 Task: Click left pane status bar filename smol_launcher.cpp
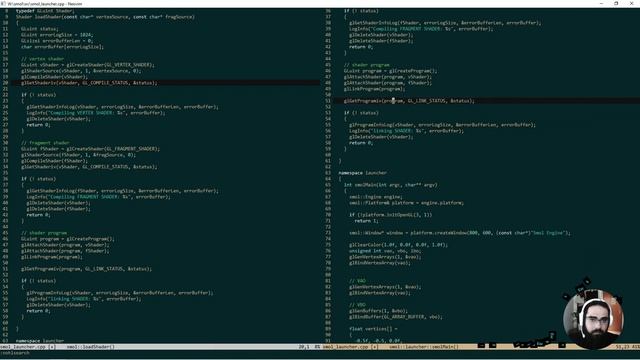coord(23,347)
